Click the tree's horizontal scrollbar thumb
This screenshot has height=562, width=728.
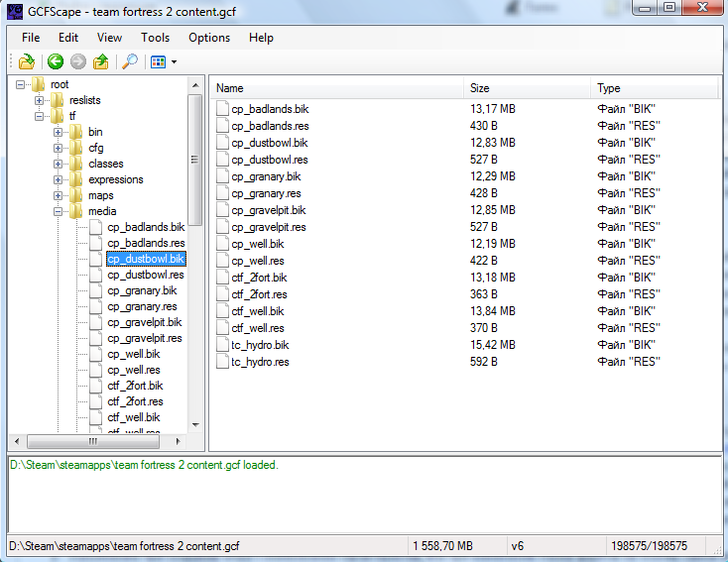coord(92,441)
